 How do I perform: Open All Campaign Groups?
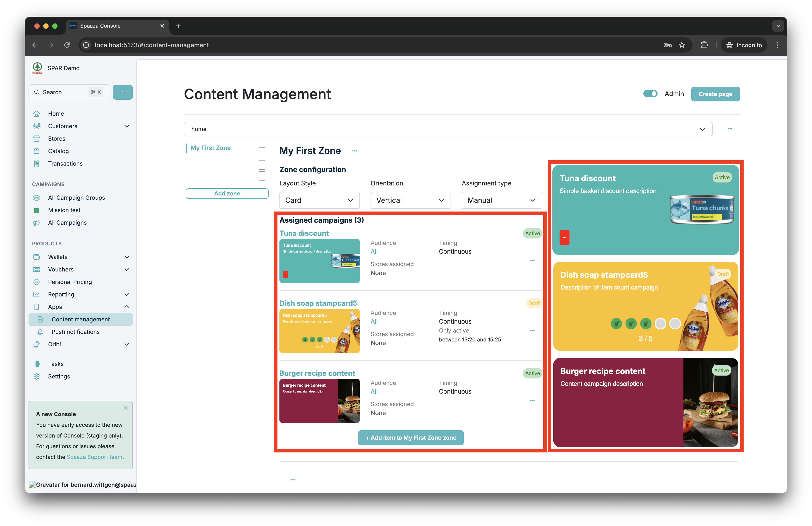pyautogui.click(x=76, y=197)
